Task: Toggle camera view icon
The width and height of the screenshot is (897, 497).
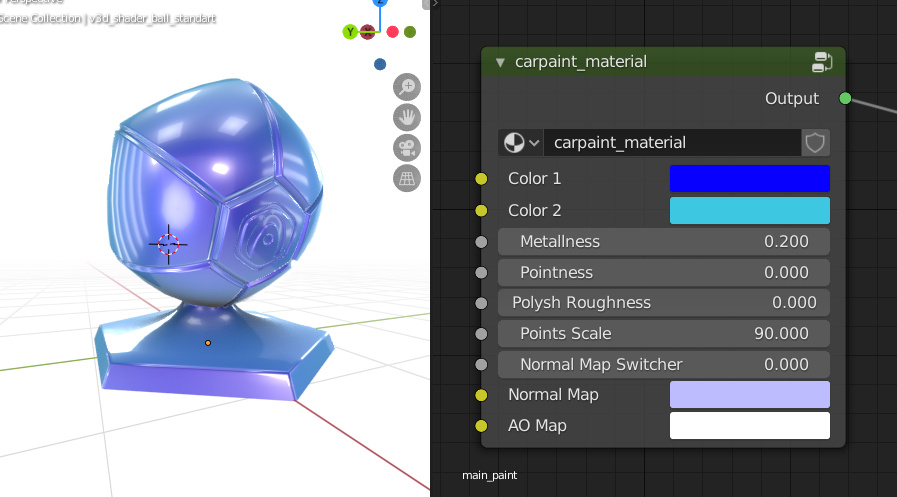Action: click(407, 148)
